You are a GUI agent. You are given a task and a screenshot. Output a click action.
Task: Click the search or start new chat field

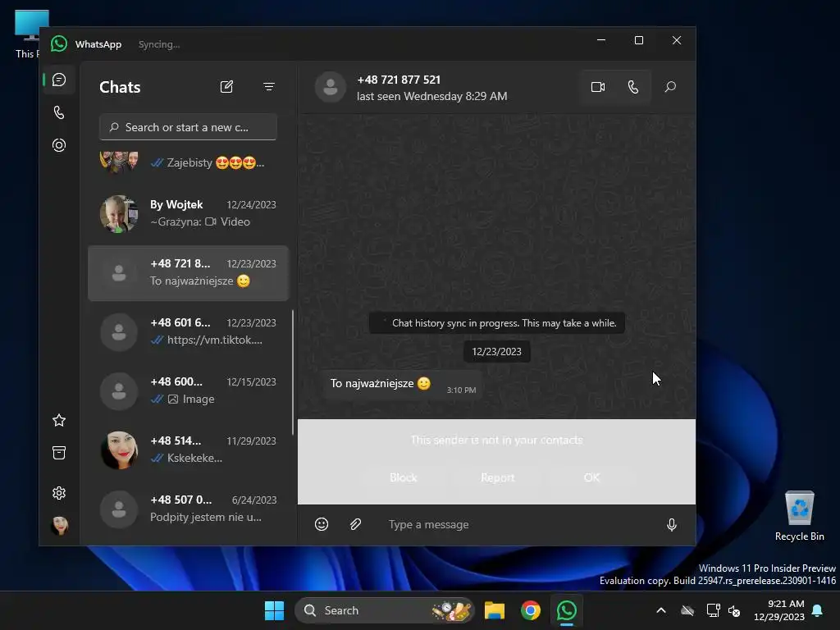tap(188, 127)
